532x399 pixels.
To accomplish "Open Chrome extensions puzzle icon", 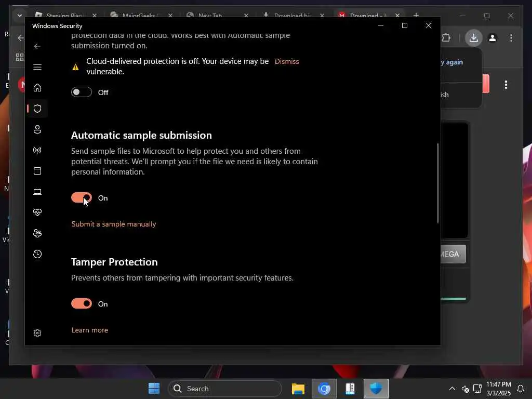I will [446, 37].
